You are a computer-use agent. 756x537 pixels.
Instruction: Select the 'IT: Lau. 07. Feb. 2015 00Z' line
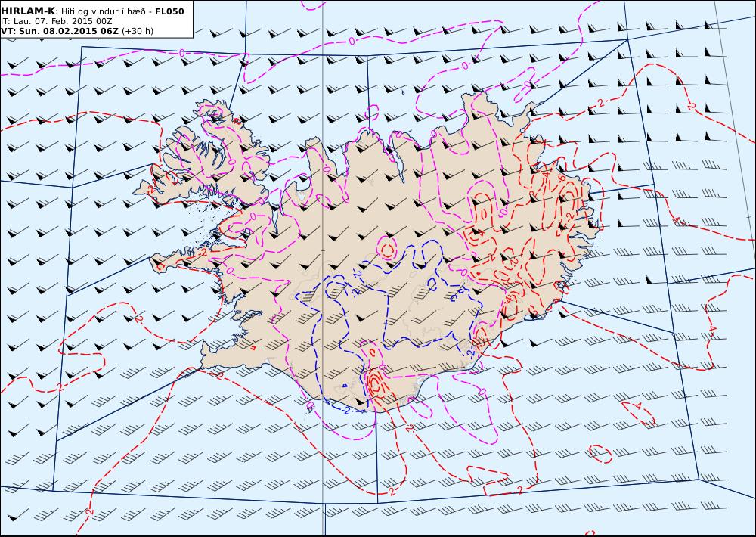point(57,21)
